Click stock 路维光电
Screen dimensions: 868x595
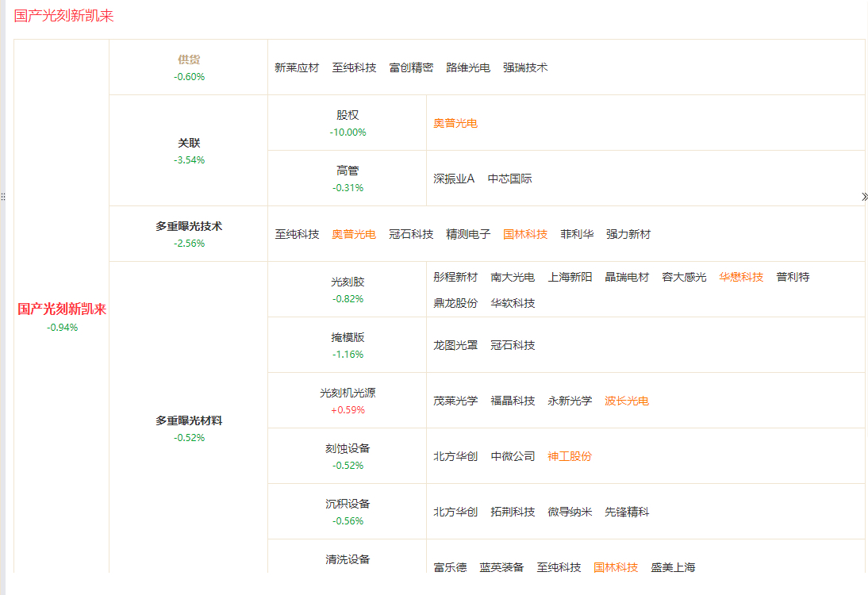[x=468, y=67]
